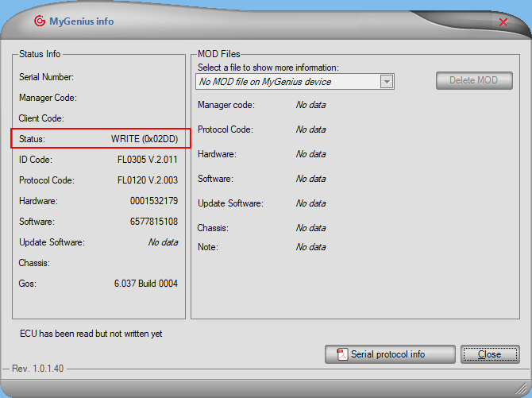Click 'Select a file to show more information' label

click(268, 68)
